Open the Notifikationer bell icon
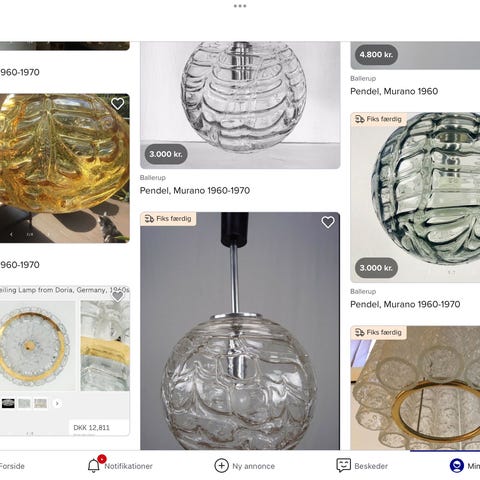Viewport: 480px width, 480px height. pyautogui.click(x=94, y=466)
